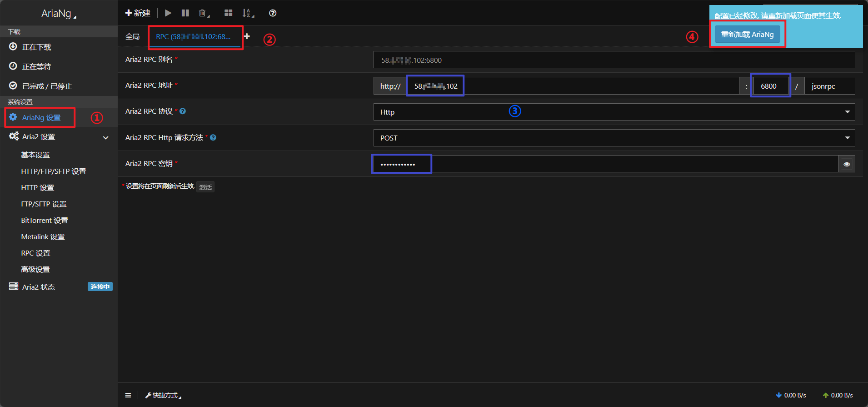Screen dimensions: 868x407
Task: Click the 新建 new task button
Action: pyautogui.click(x=138, y=13)
